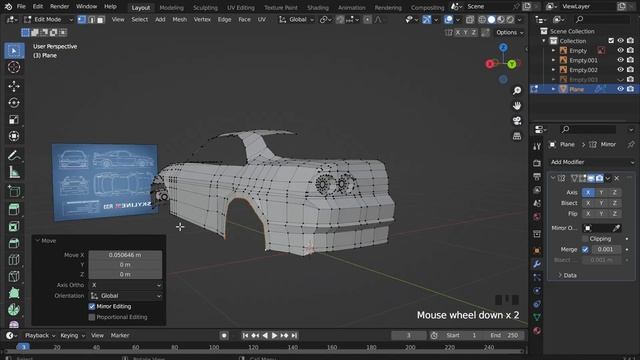640x360 pixels.
Task: Select the Add Cube tool
Action: [14, 191]
